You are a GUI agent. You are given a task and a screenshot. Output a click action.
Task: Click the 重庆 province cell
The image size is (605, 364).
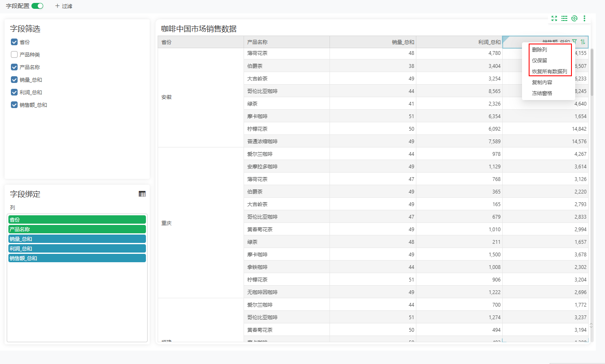click(201, 223)
